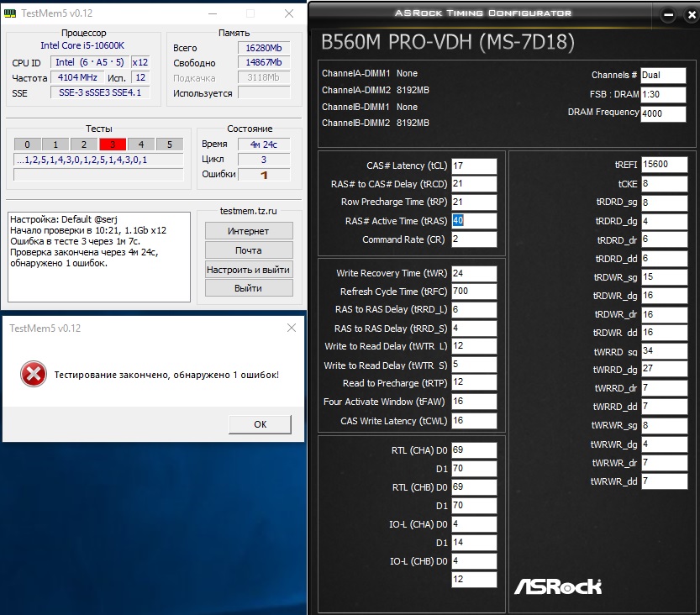Click the tWTR_L value field
The image size is (700, 615).
(474, 346)
